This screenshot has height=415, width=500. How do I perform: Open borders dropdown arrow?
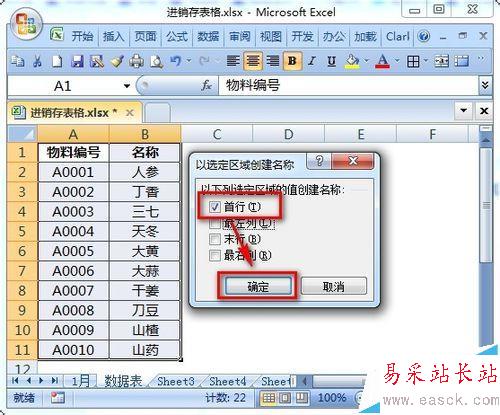(x=426, y=61)
